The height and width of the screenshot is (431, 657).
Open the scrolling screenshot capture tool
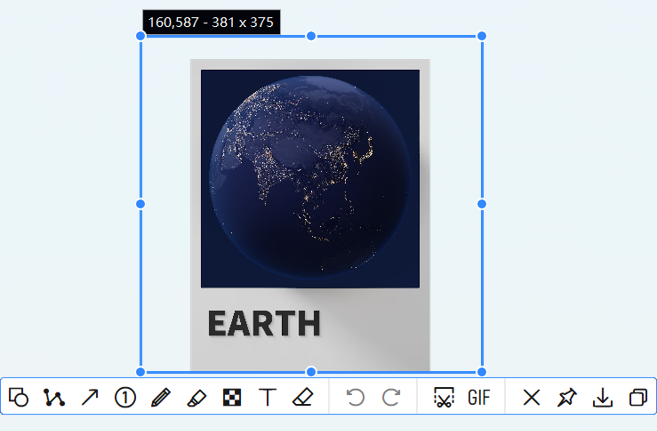click(x=444, y=397)
